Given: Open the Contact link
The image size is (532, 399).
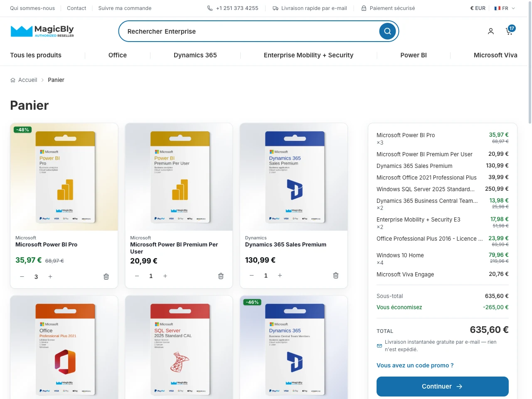Looking at the screenshot, I should point(76,8).
